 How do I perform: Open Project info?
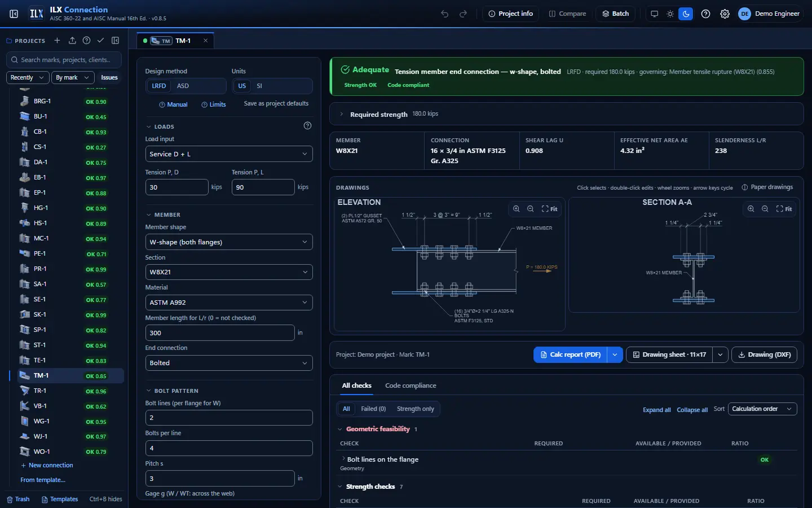point(510,14)
